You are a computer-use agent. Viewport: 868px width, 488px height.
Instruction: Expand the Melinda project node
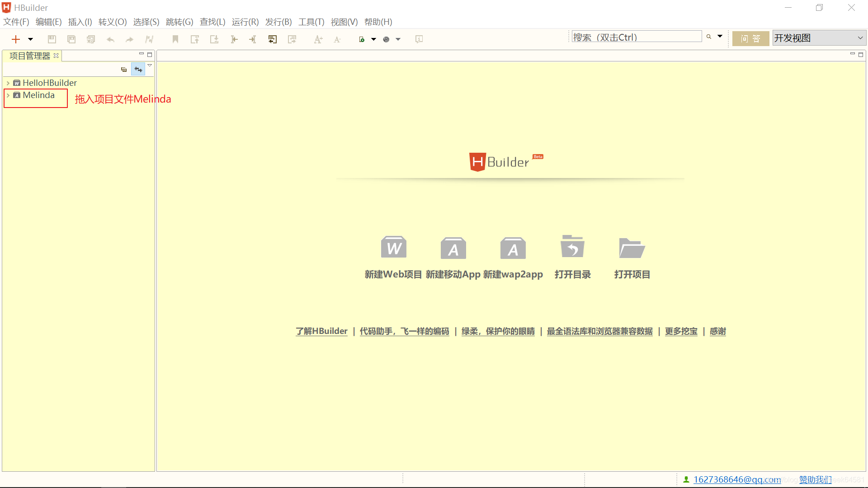click(8, 95)
